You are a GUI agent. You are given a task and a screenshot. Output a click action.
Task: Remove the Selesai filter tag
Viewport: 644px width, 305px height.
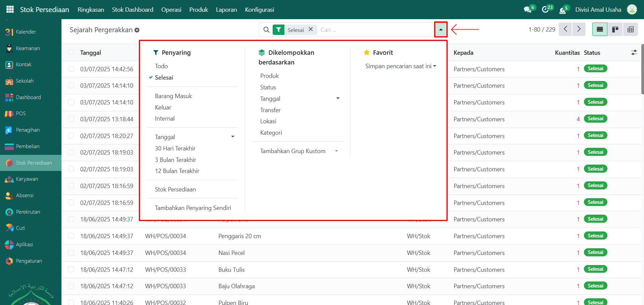(x=311, y=30)
